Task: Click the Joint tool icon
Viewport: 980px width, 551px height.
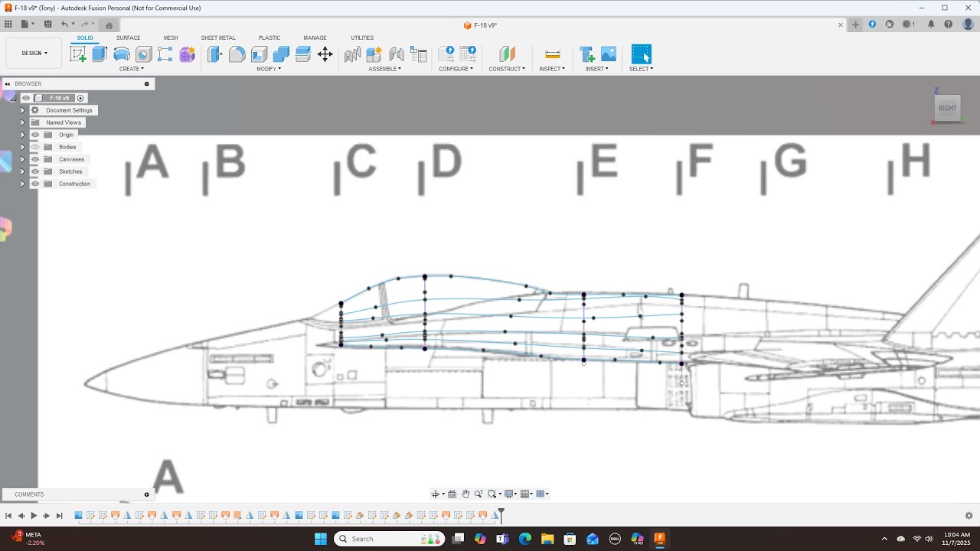Action: tap(352, 54)
